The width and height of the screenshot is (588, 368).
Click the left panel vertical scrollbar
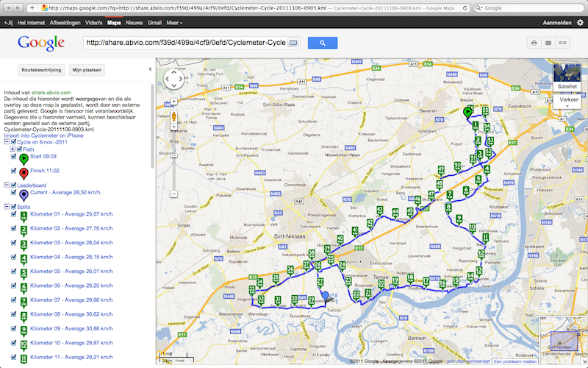[152, 126]
